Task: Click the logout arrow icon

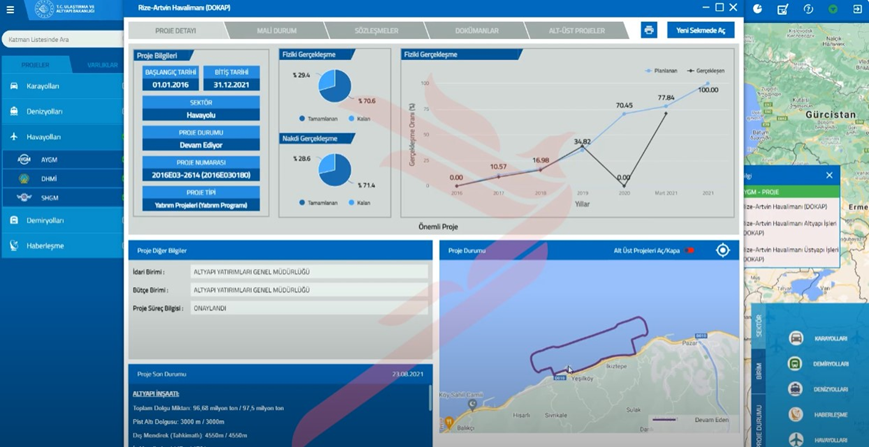Action: pyautogui.click(x=857, y=9)
